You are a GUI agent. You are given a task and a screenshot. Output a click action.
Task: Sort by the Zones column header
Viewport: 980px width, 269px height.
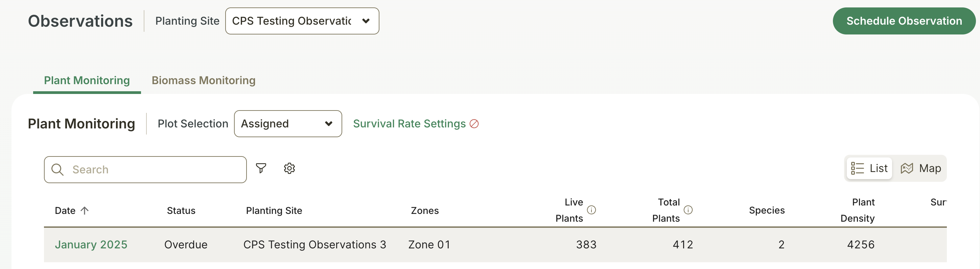point(425,211)
